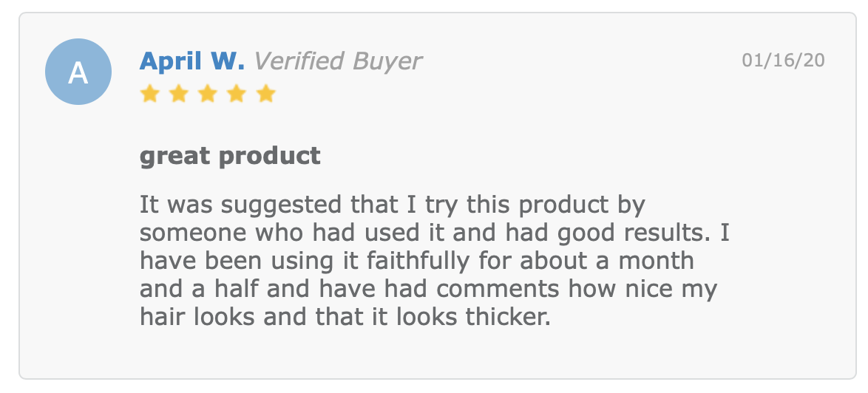Select the second rating star

[x=179, y=93]
